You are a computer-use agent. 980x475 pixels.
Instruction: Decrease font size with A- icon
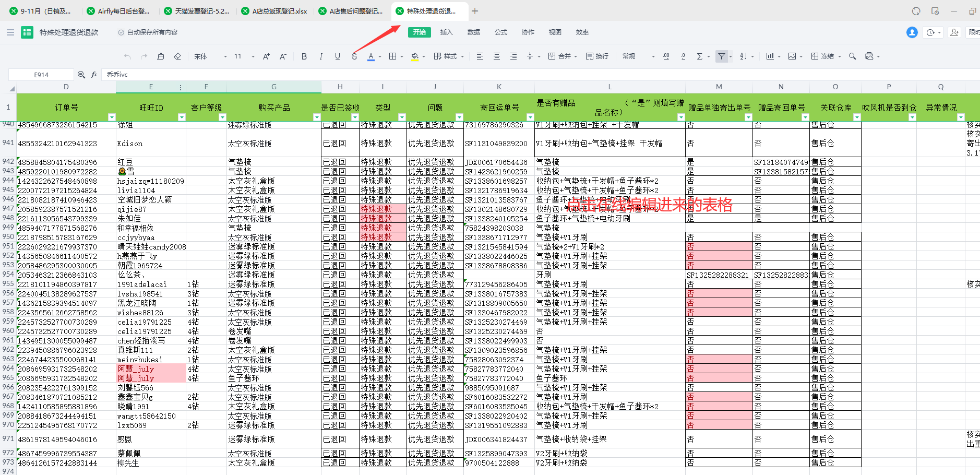283,56
